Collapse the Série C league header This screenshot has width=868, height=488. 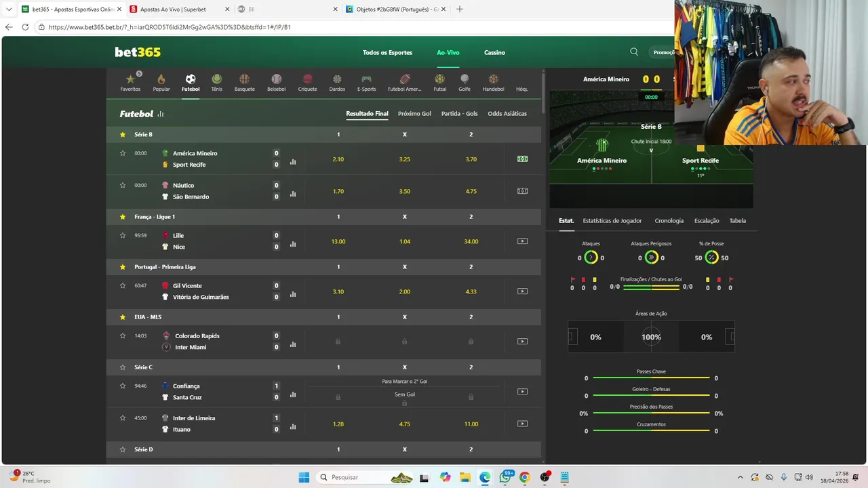click(x=323, y=367)
